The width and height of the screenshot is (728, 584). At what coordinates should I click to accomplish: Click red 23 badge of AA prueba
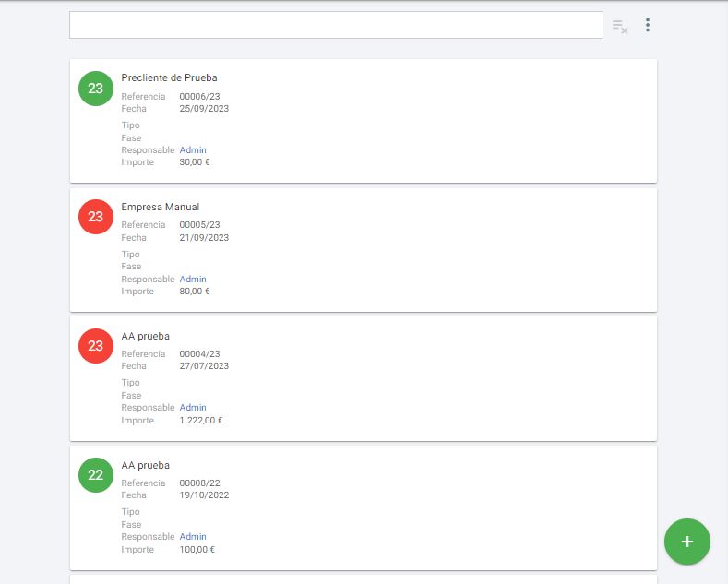point(96,346)
